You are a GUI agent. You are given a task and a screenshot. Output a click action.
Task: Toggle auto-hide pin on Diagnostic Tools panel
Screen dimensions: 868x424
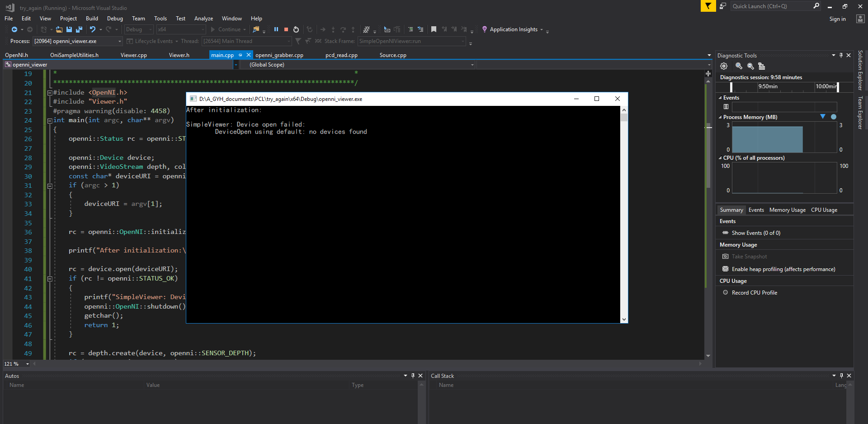841,55
